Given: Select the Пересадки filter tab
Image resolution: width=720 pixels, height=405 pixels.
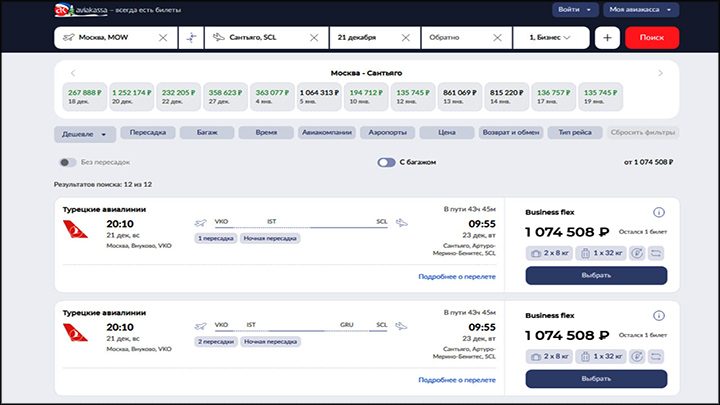Looking at the screenshot, I should pyautogui.click(x=149, y=133).
